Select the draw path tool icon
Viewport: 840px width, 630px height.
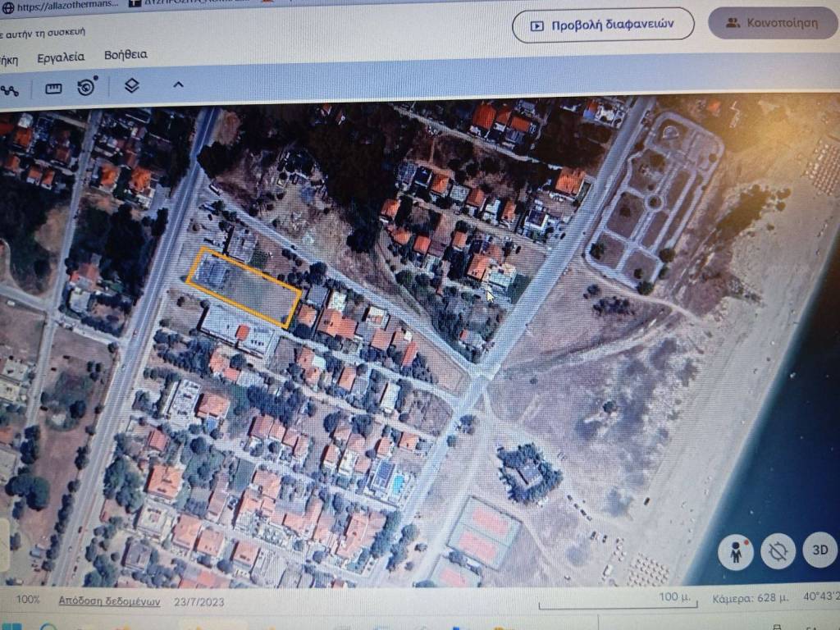(10, 89)
